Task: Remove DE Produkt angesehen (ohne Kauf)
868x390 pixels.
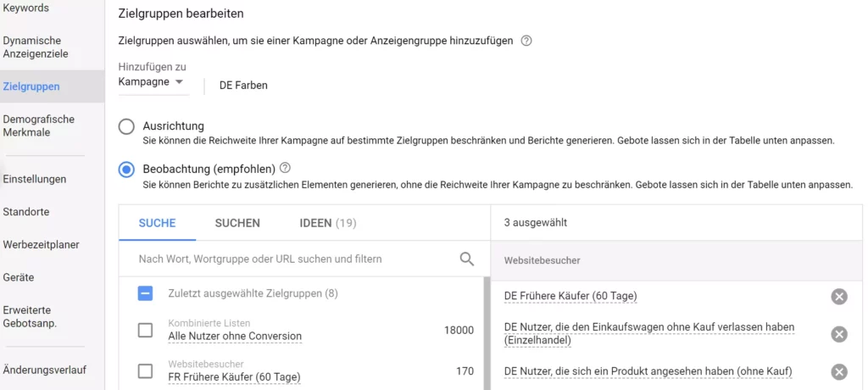Action: pyautogui.click(x=838, y=371)
